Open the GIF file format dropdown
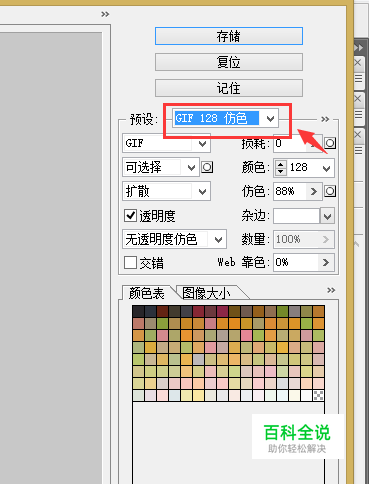The image size is (369, 484). [166, 143]
